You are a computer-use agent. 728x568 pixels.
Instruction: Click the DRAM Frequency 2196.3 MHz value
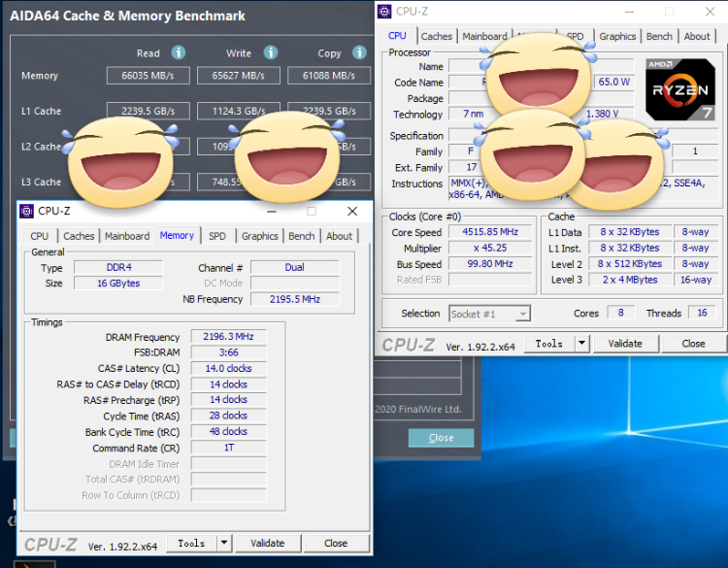tap(228, 337)
